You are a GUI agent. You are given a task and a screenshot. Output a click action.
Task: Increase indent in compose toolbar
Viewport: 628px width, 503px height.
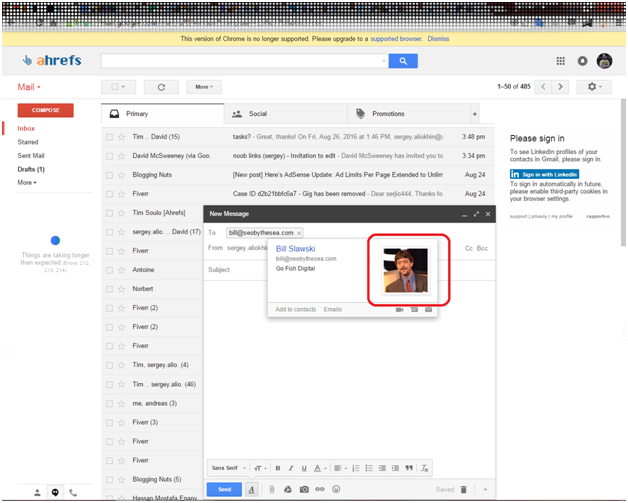(395, 468)
